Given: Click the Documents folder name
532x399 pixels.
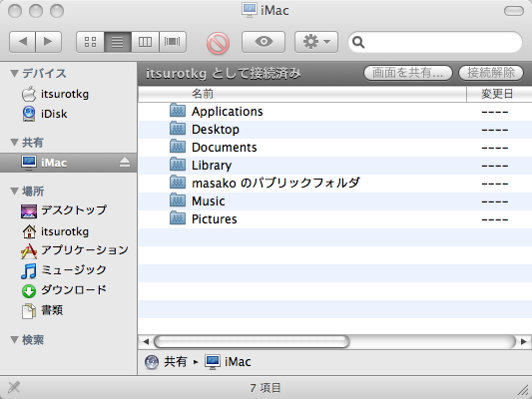Looking at the screenshot, I should point(225,148).
